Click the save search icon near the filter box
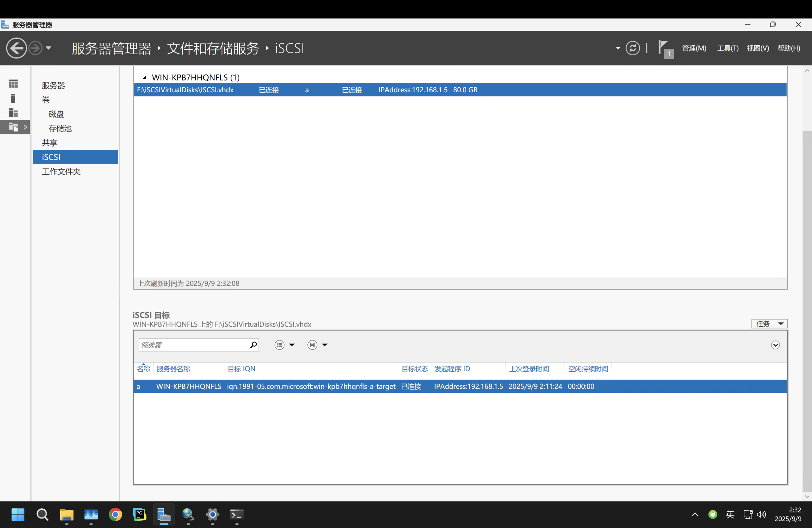Screen dimensions: 812x528 pos(312,345)
